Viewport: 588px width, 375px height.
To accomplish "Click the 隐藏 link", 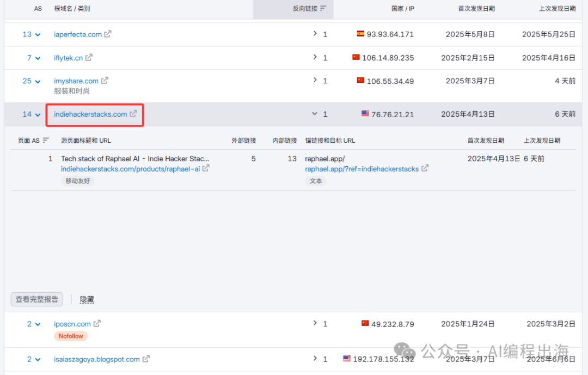I will (87, 299).
